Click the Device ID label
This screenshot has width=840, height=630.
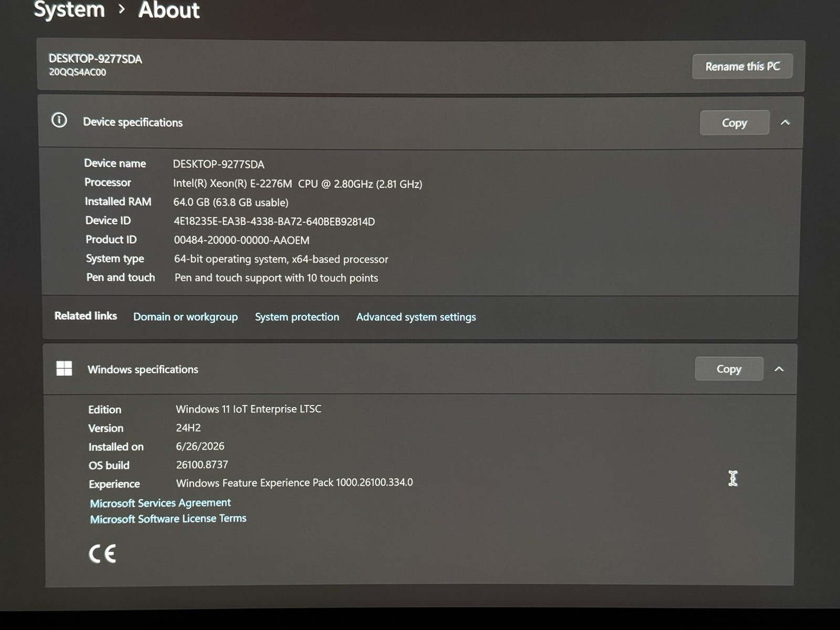coord(108,220)
